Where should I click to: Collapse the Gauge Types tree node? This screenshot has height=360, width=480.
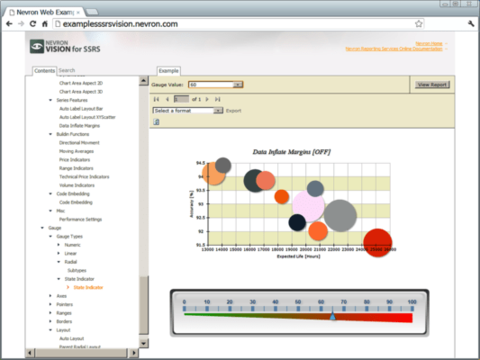click(50, 236)
